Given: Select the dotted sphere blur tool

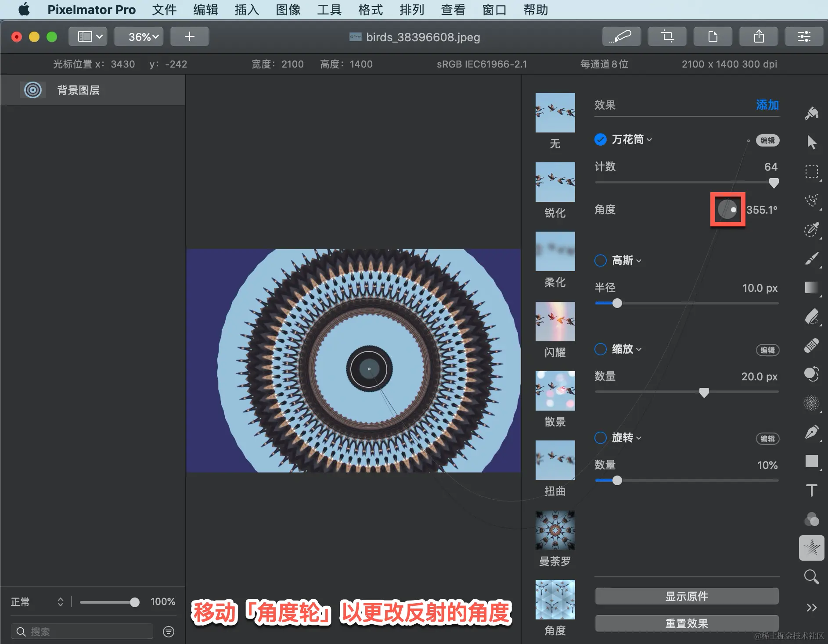Looking at the screenshot, I should coord(811,403).
